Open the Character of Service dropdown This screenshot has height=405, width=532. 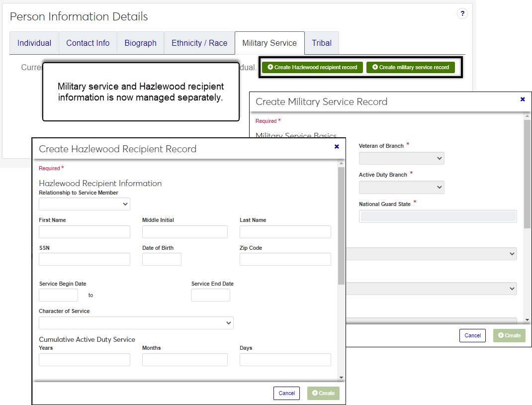coord(136,323)
